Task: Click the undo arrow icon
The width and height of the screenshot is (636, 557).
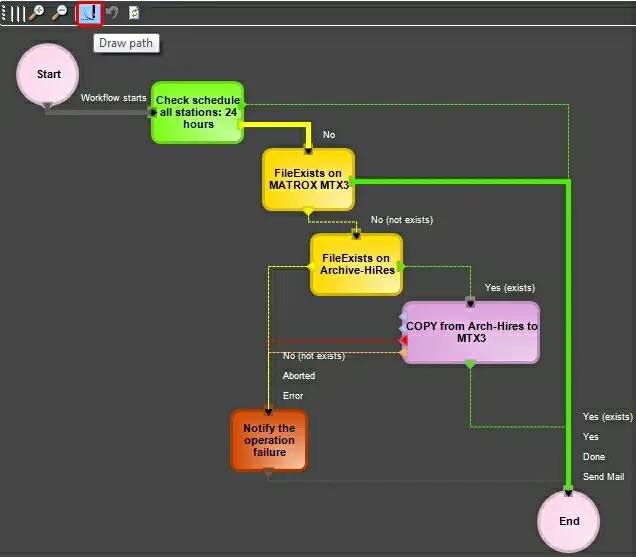Action: coord(111,13)
